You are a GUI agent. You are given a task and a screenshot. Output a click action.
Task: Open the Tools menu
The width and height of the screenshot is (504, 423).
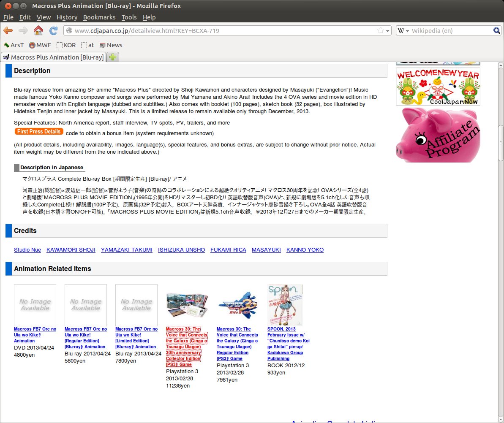pyautogui.click(x=129, y=17)
